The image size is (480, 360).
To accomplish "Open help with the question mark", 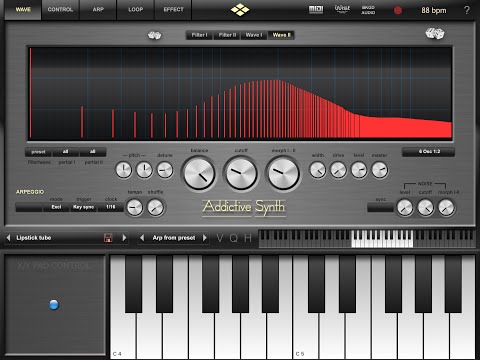I will click(467, 10).
